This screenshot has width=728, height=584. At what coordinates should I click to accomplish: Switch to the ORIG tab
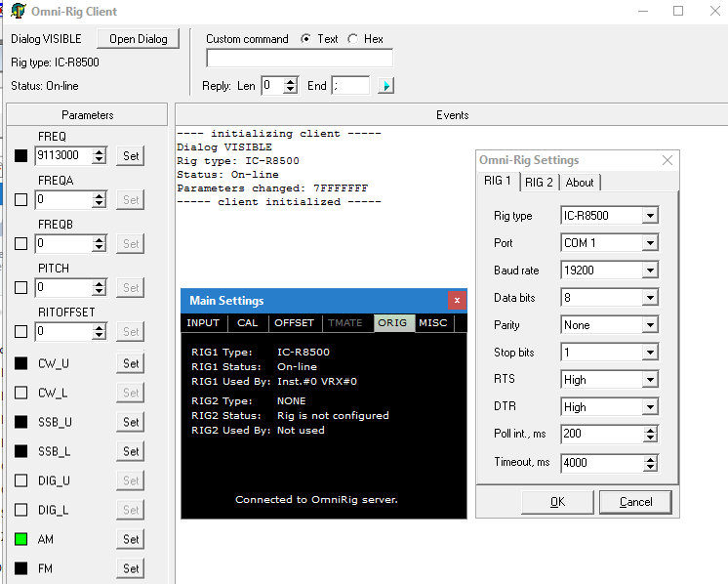(392, 323)
